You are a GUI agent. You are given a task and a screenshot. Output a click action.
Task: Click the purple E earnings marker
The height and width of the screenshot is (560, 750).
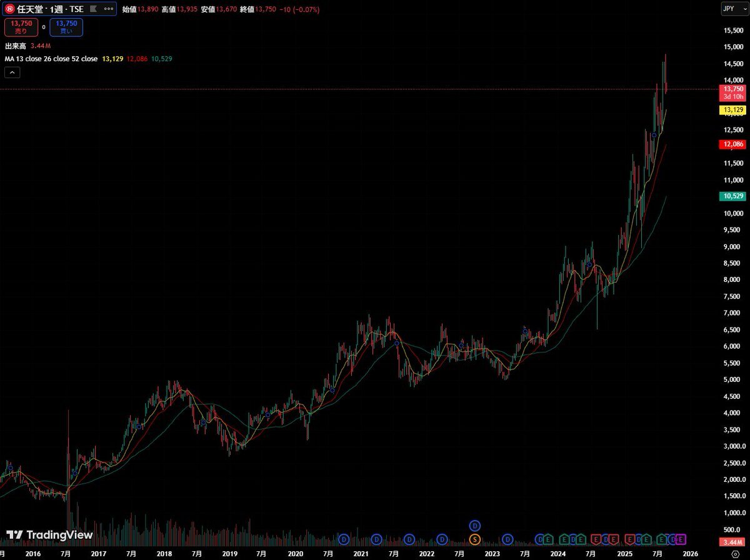click(681, 539)
